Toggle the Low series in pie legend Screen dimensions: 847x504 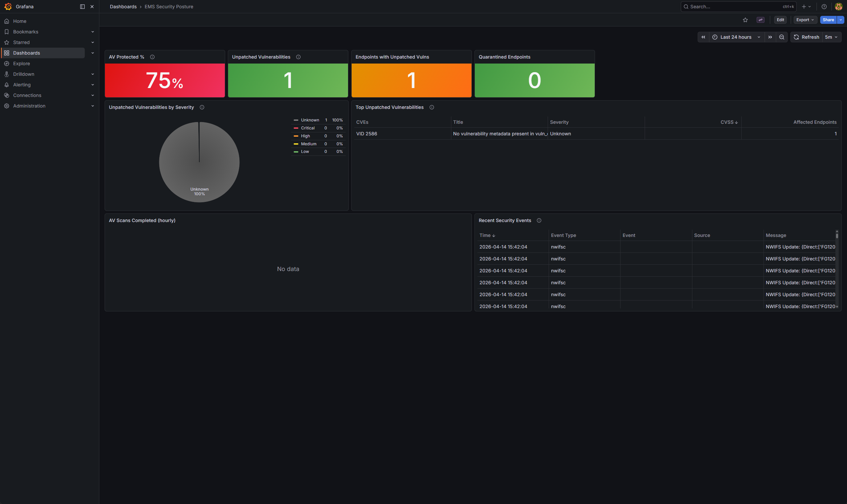(305, 152)
